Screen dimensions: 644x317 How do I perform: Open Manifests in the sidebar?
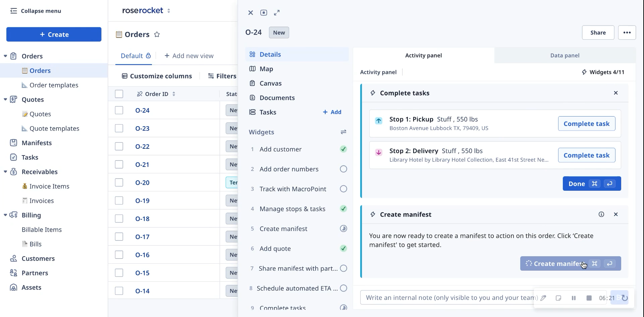point(37,143)
